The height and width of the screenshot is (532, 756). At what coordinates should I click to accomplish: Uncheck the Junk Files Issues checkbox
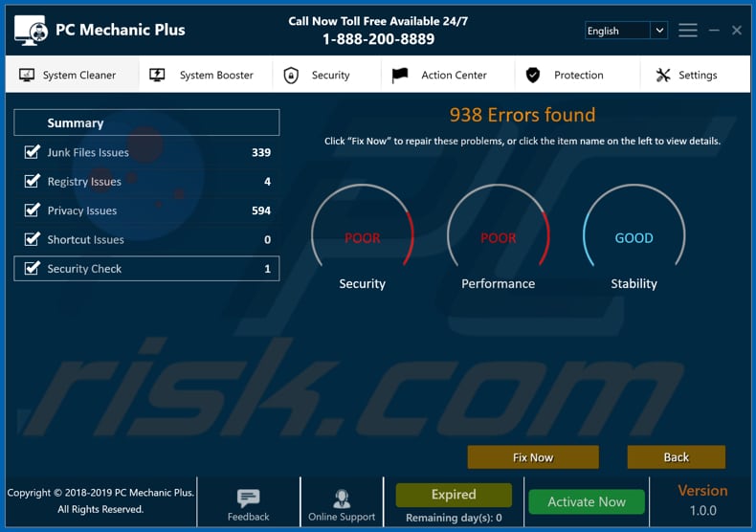[33, 152]
